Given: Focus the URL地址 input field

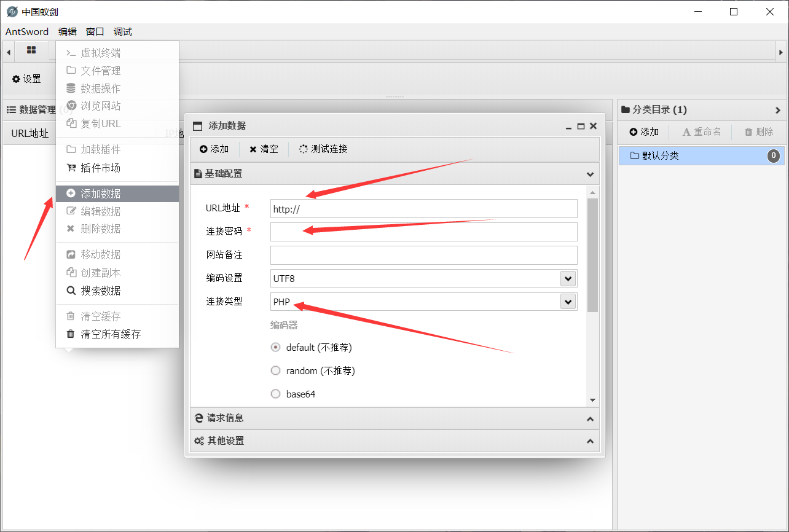Looking at the screenshot, I should pos(424,209).
